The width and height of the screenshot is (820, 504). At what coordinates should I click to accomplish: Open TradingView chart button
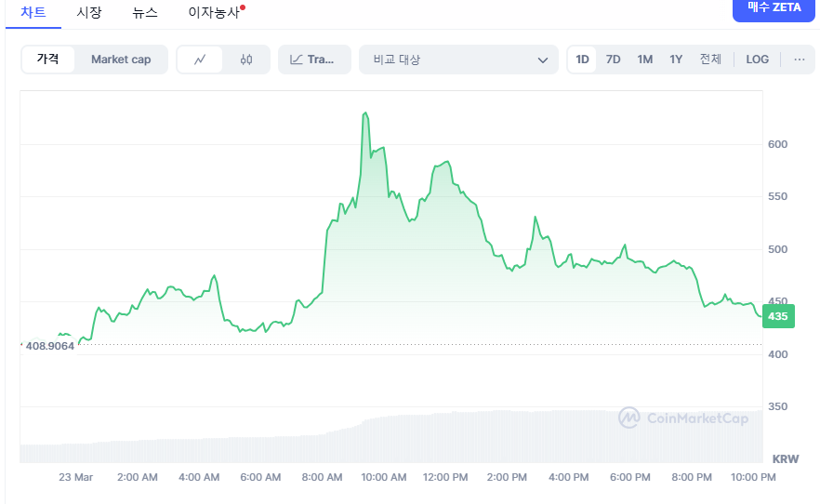pyautogui.click(x=314, y=60)
